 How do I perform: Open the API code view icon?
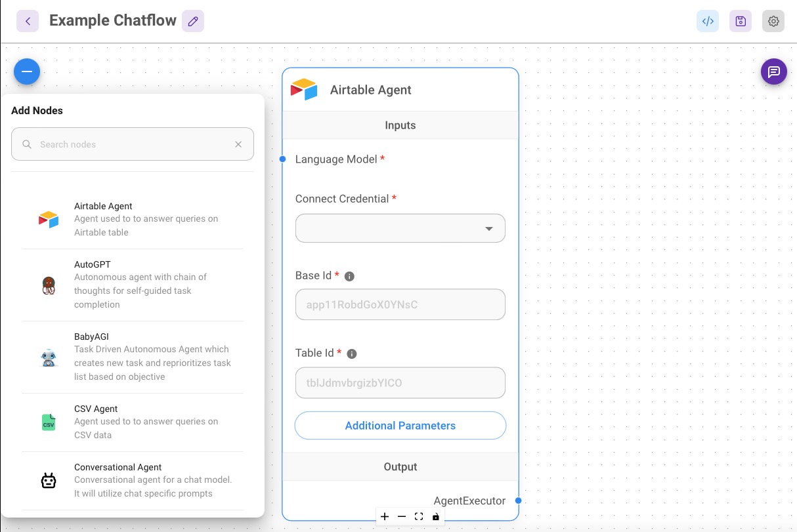[708, 21]
